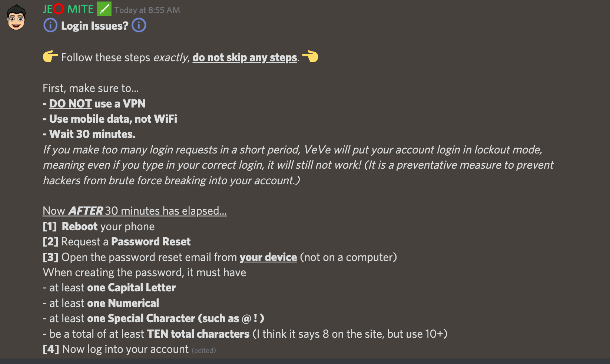Click the green chart emoji beside username
The image size is (610, 364).
tap(104, 9)
